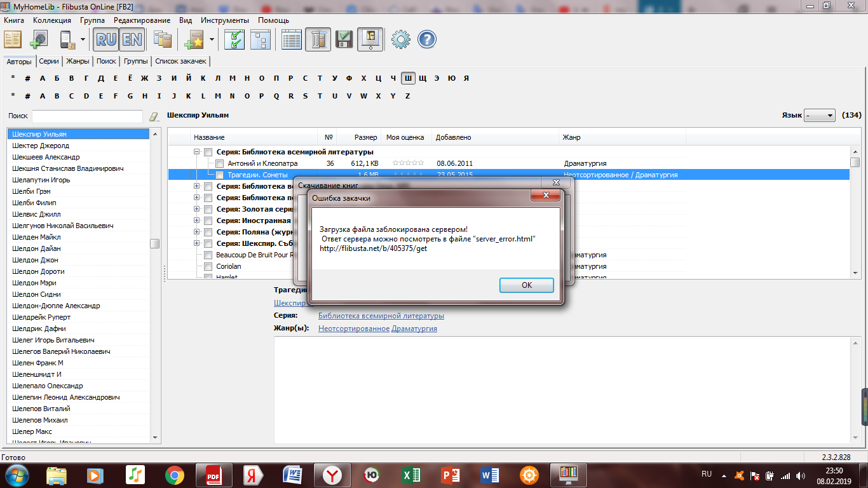The height and width of the screenshot is (488, 868).
Task: Tick checkbox for Серия: Золотая серия
Action: [x=208, y=209]
